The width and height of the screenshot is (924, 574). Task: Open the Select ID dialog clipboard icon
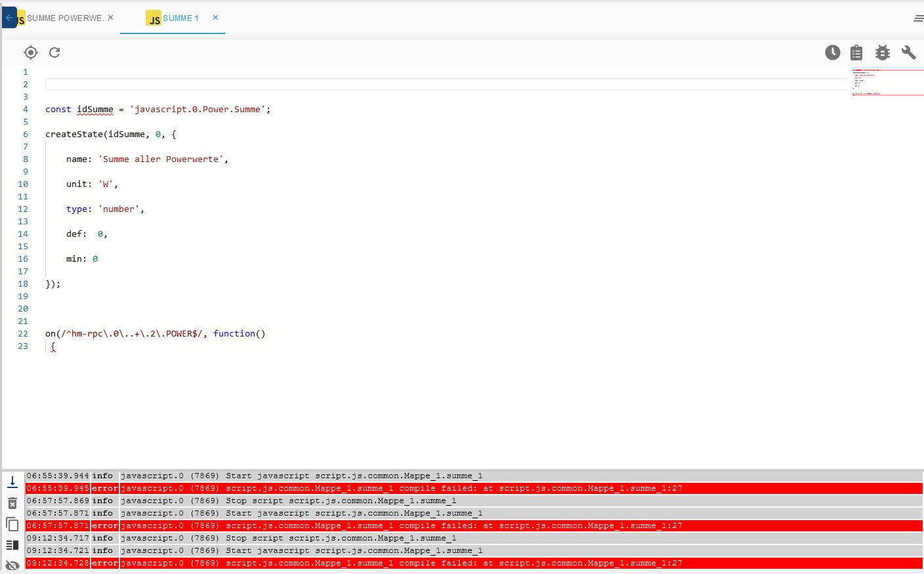(856, 52)
